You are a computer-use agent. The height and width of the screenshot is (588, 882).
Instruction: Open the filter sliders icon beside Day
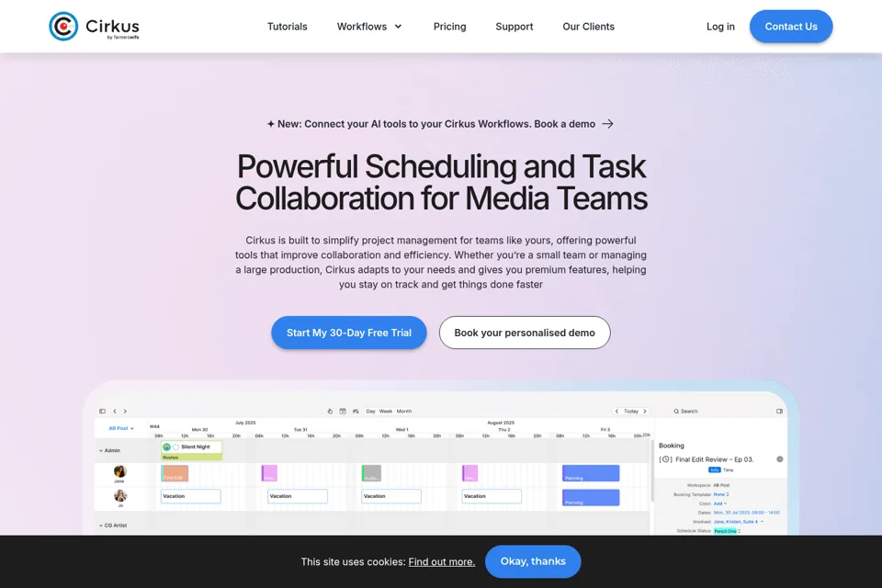(356, 412)
